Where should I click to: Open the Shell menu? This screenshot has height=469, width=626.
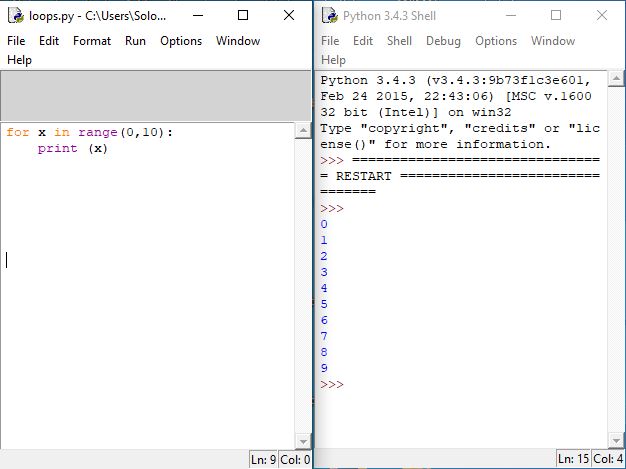(399, 41)
